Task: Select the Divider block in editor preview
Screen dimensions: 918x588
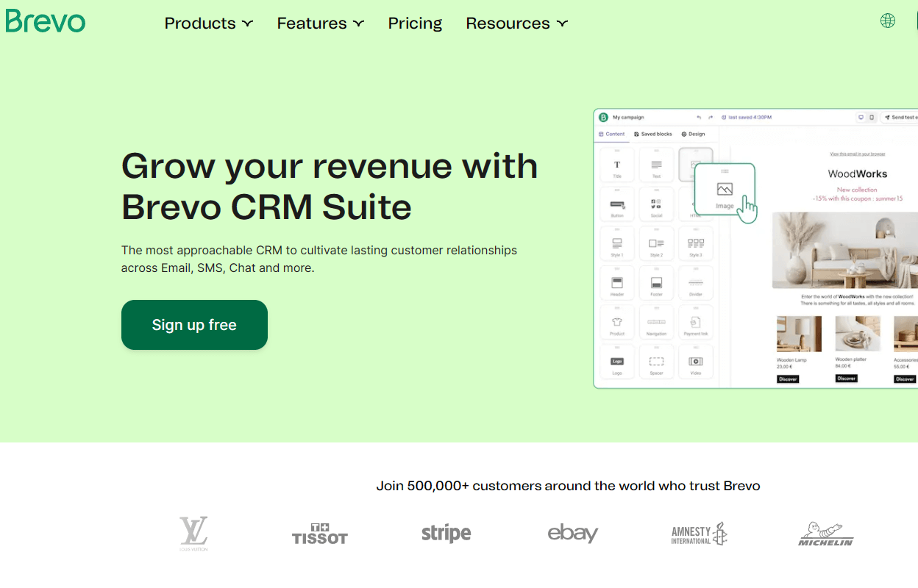Action: (696, 283)
